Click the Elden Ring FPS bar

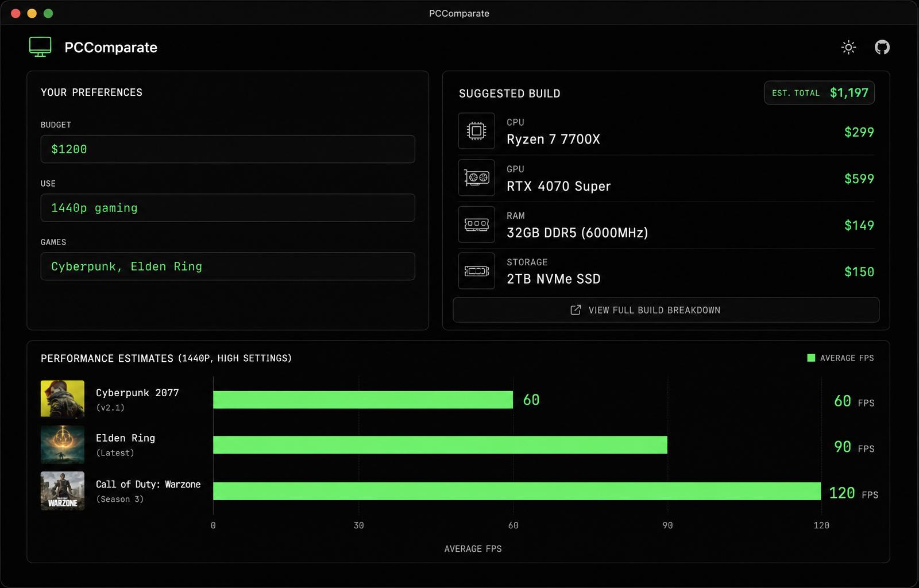(x=440, y=445)
